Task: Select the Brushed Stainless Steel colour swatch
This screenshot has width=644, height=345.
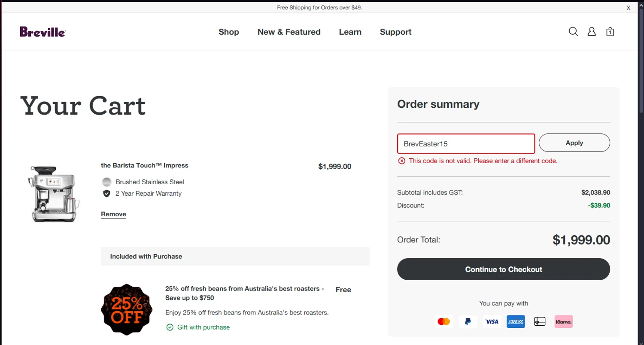Action: pos(107,182)
